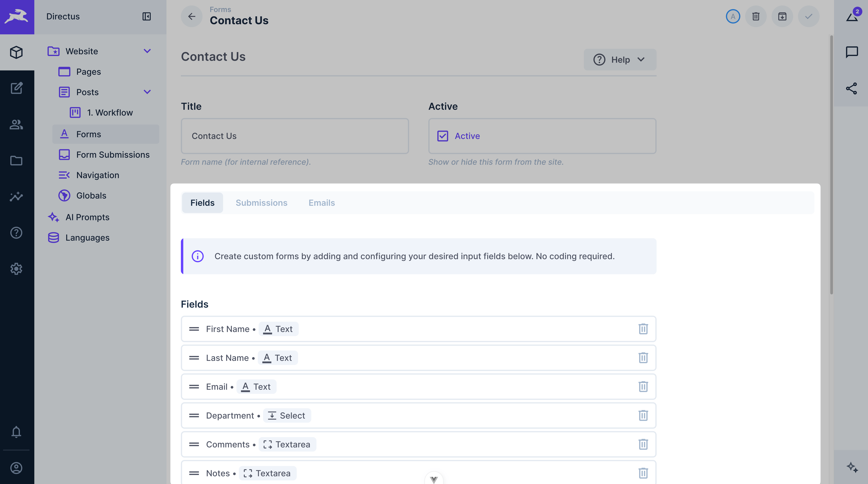Collapse the Website folder chevron
868x484 pixels.
coord(147,51)
